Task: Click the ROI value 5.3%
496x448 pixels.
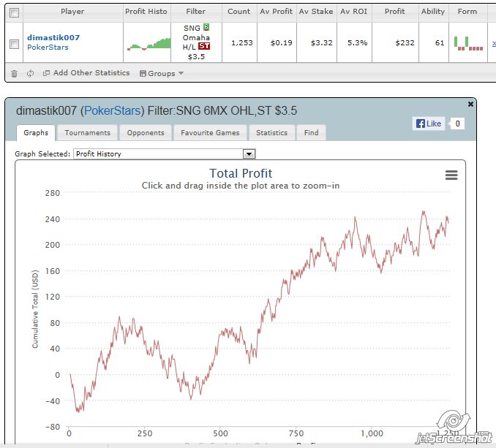Action: pyautogui.click(x=358, y=43)
